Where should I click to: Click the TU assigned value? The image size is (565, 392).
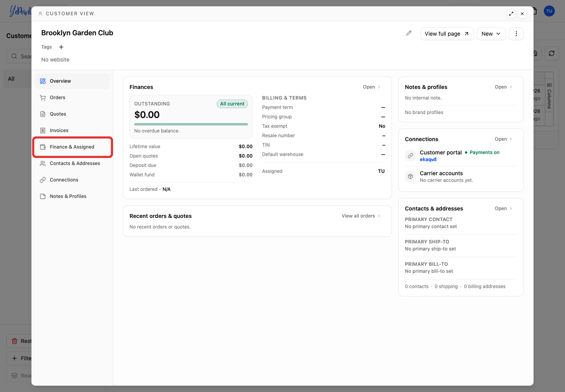[381, 171]
